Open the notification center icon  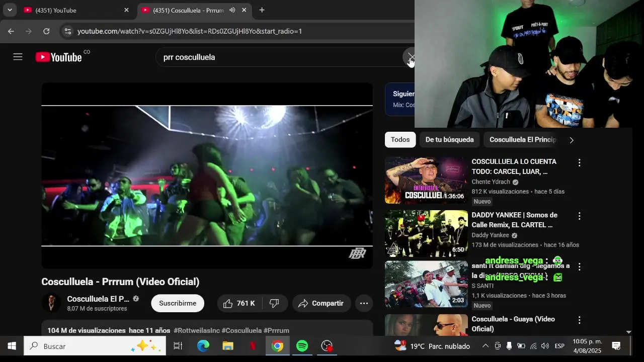616,346
